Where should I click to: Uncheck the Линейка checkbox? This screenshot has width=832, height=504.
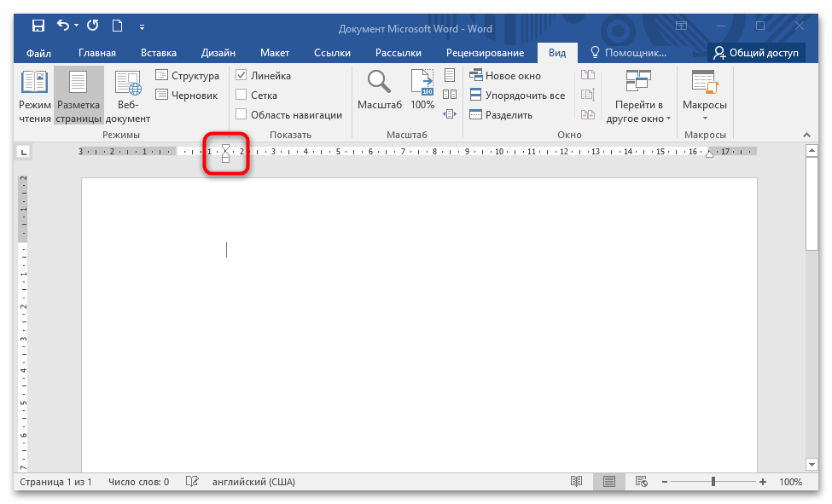point(241,75)
